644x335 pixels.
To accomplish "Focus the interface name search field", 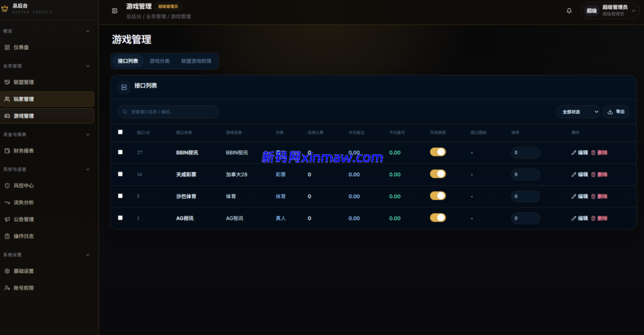I will coord(168,112).
